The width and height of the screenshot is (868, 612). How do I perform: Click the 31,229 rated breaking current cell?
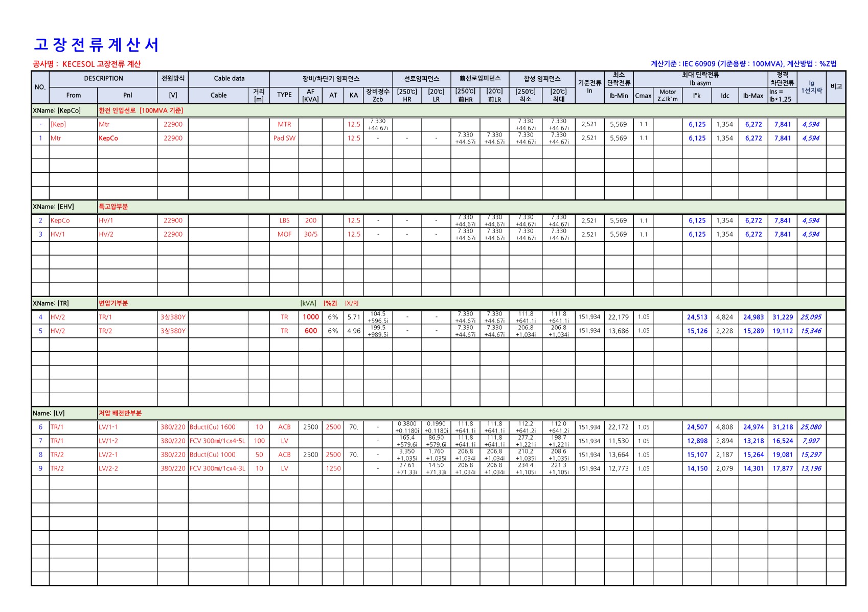pyautogui.click(x=783, y=317)
